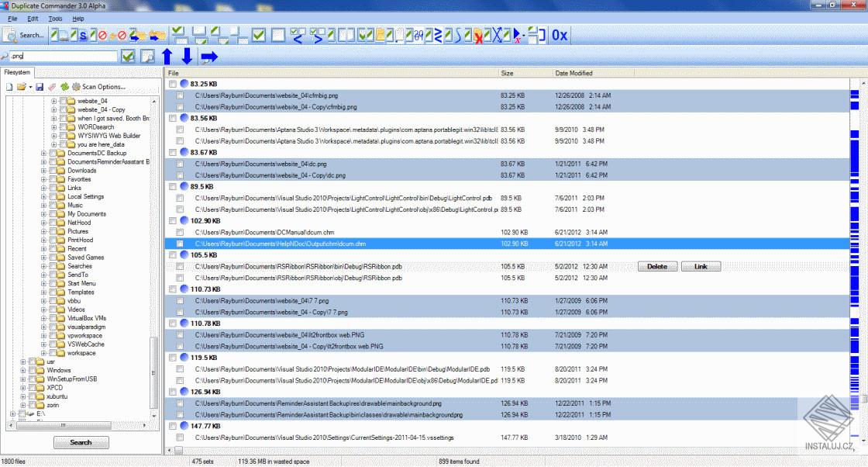Expand the website_04 folder node

[53, 101]
